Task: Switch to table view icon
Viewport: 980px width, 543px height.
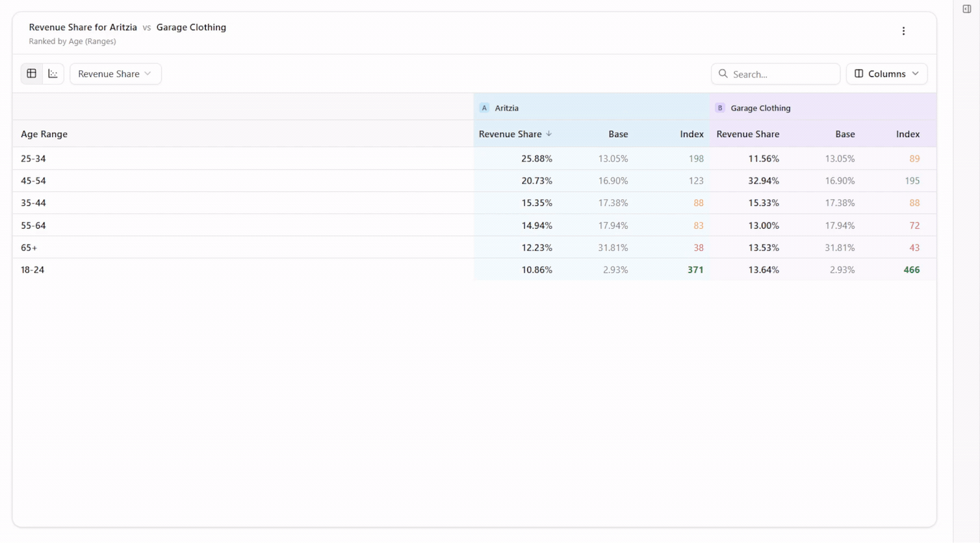Action: point(32,73)
